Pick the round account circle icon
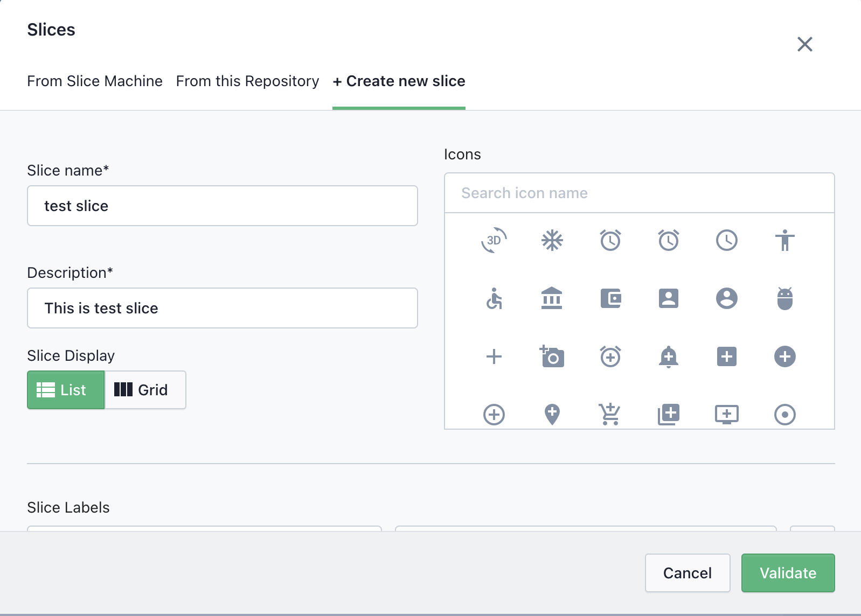Screen dimensions: 861x616 (726, 298)
